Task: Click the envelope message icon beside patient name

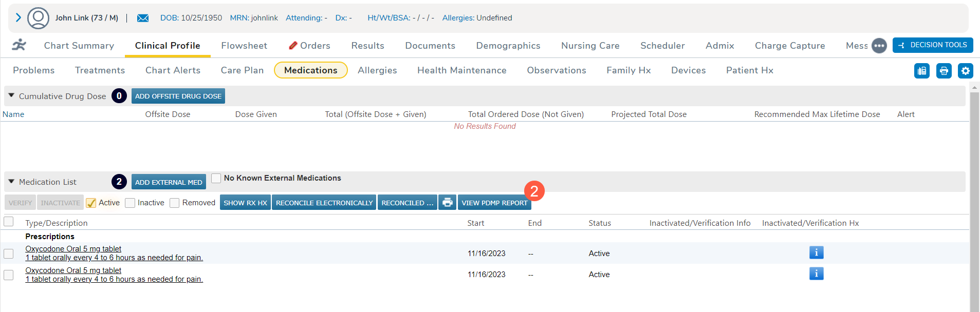Action: pos(143,18)
